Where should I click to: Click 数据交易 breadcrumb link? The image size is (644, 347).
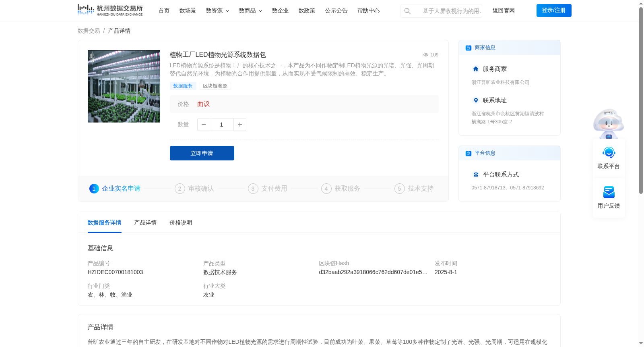[89, 31]
